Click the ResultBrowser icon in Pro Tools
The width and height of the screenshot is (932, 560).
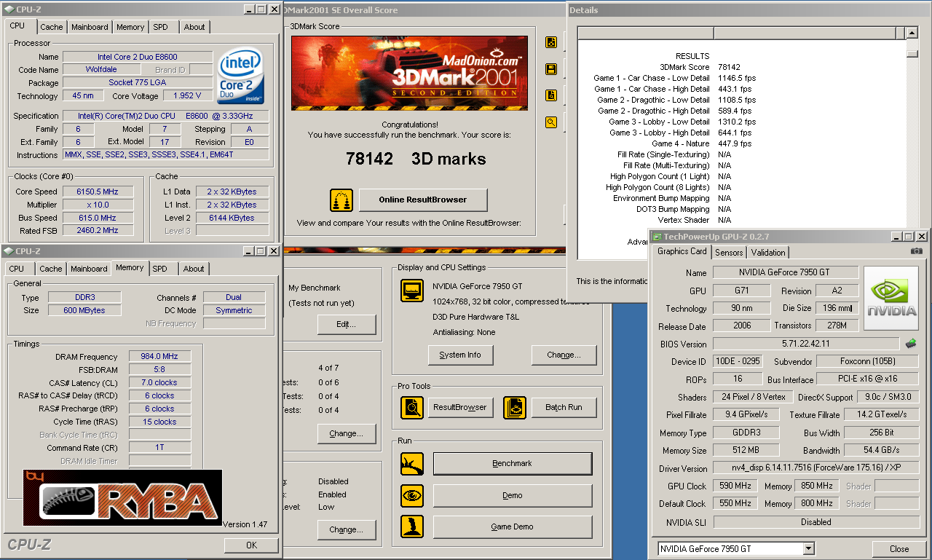click(412, 407)
